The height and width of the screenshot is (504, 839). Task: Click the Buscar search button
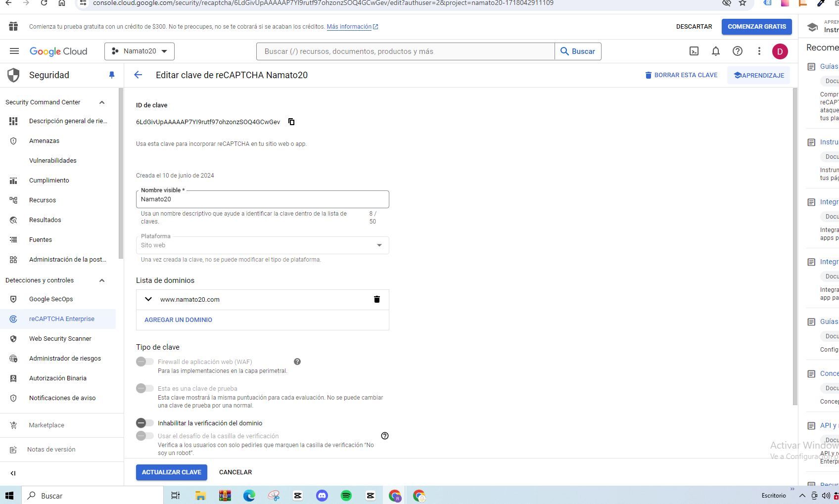pos(578,51)
